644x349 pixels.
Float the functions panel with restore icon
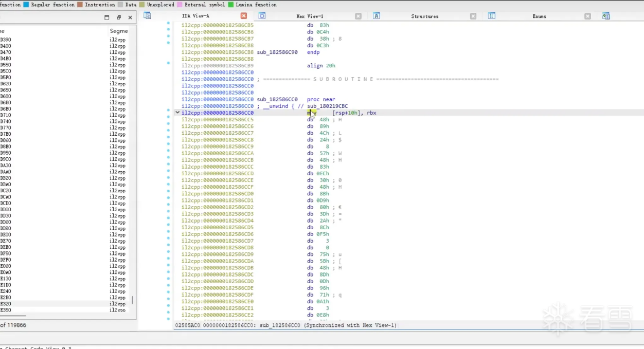tap(119, 17)
